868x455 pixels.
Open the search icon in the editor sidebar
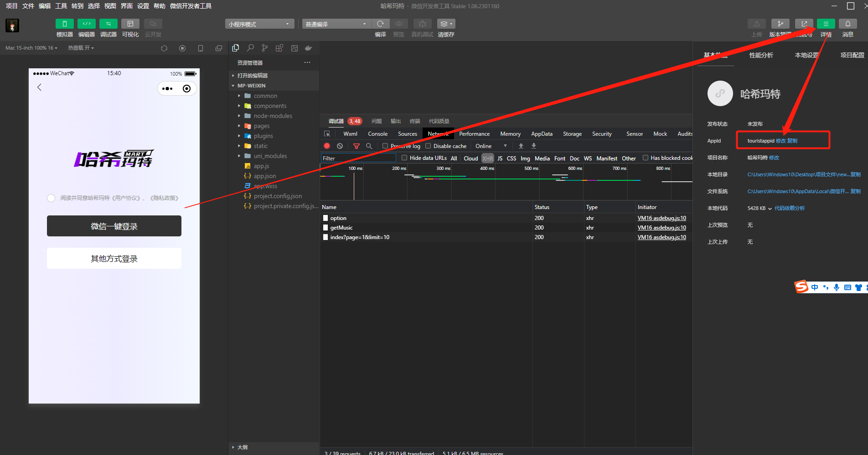click(x=250, y=48)
